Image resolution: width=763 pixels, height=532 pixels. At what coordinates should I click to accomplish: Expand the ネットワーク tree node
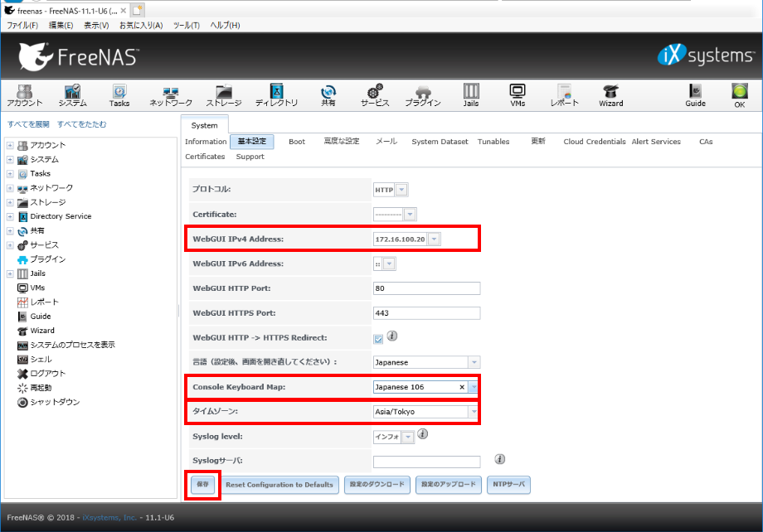point(10,188)
